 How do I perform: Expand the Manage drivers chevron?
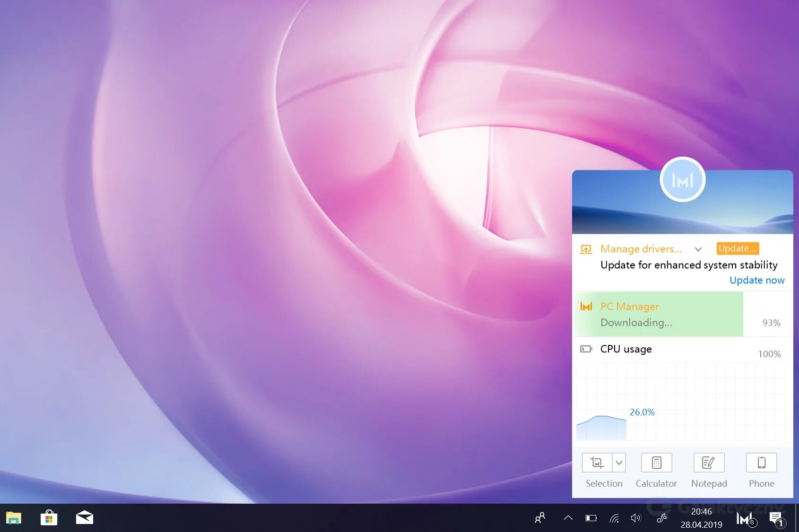pyautogui.click(x=698, y=249)
